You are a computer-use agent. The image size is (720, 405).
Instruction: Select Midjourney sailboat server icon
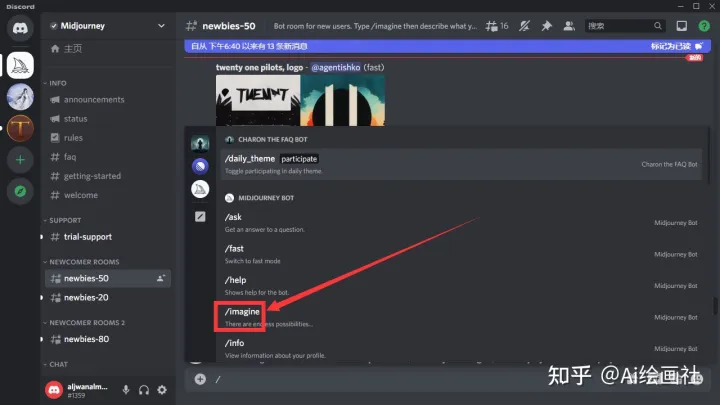(x=20, y=65)
